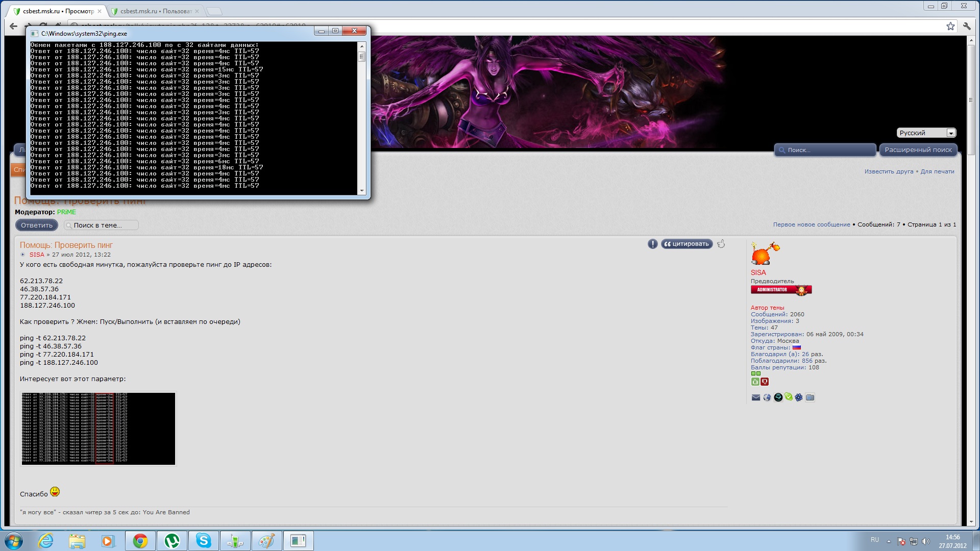Click the report post exclamation icon
980x551 pixels.
click(x=652, y=244)
